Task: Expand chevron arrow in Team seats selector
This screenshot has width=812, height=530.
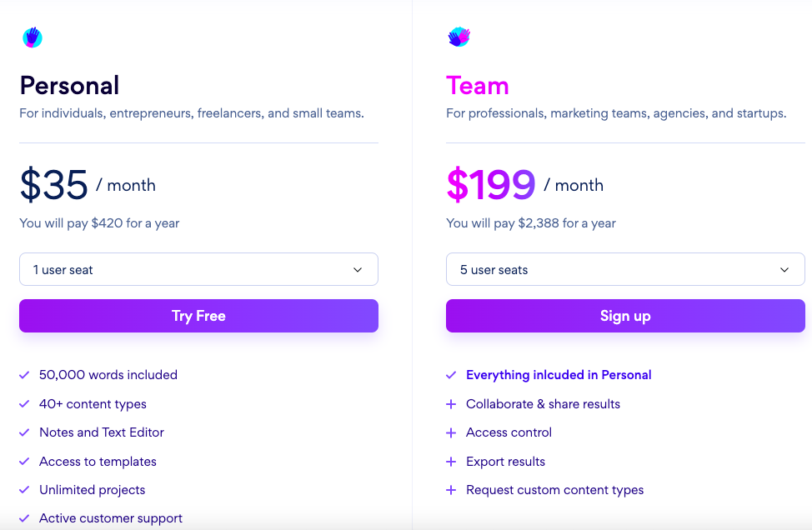Action: [784, 270]
